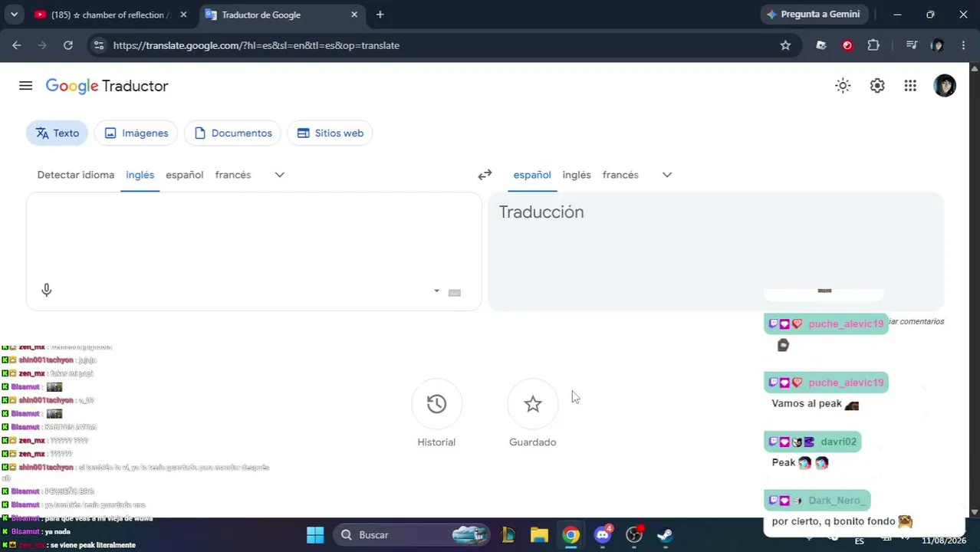This screenshot has width=980, height=552.
Task: Open the browser tab search dropdown
Action: pos(14,15)
